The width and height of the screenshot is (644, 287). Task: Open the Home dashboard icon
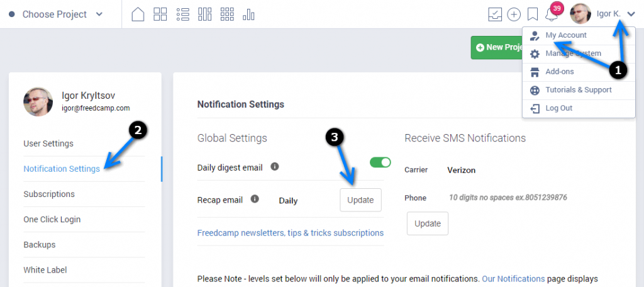click(x=138, y=14)
